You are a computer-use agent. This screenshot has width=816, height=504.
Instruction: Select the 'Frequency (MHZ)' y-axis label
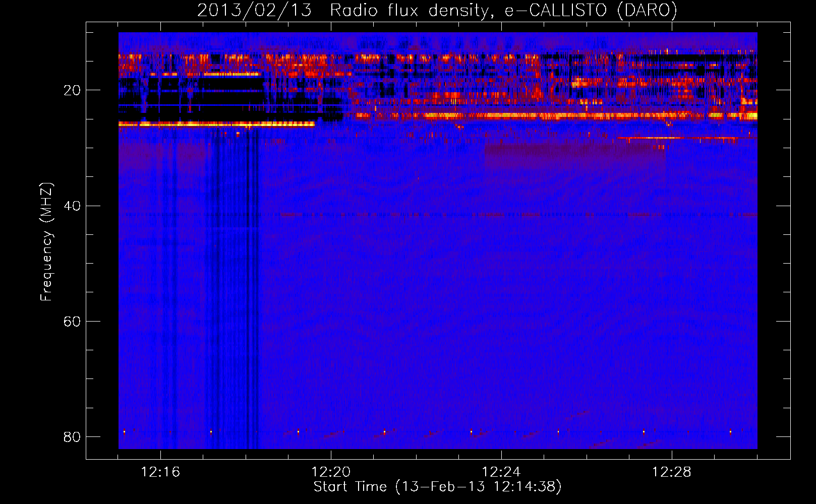pos(46,242)
